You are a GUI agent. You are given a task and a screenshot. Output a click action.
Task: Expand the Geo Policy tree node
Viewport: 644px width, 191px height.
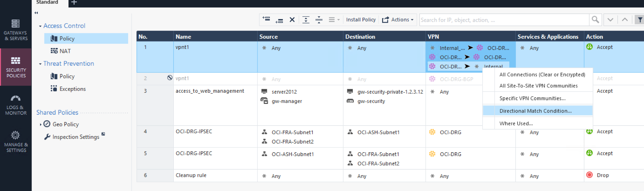tap(40, 124)
